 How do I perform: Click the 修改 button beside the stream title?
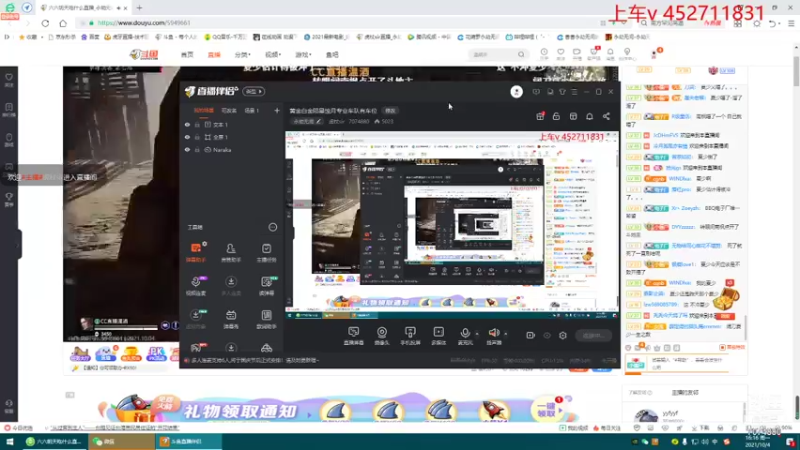[390, 111]
